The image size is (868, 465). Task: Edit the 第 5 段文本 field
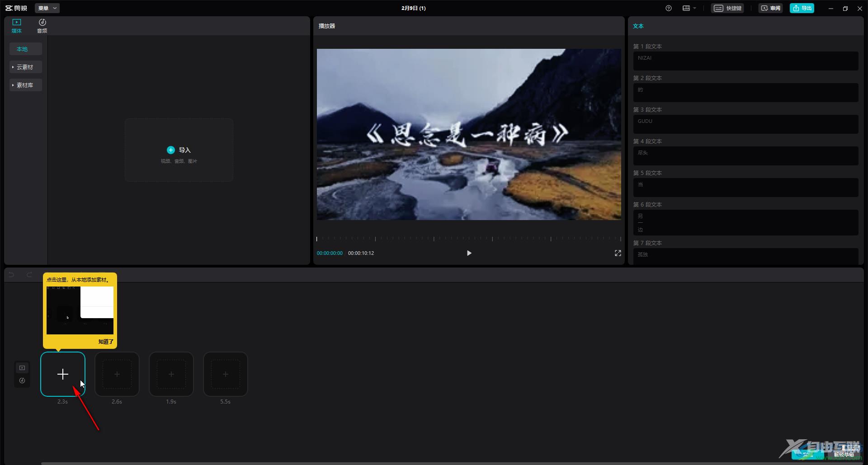745,188
